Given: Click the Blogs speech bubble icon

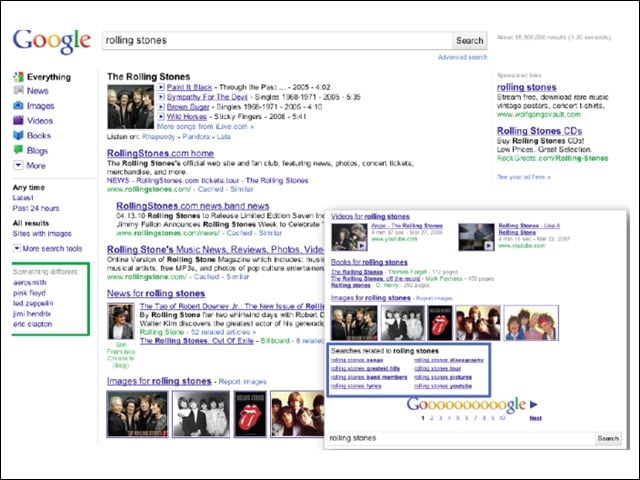Looking at the screenshot, I should 18,150.
